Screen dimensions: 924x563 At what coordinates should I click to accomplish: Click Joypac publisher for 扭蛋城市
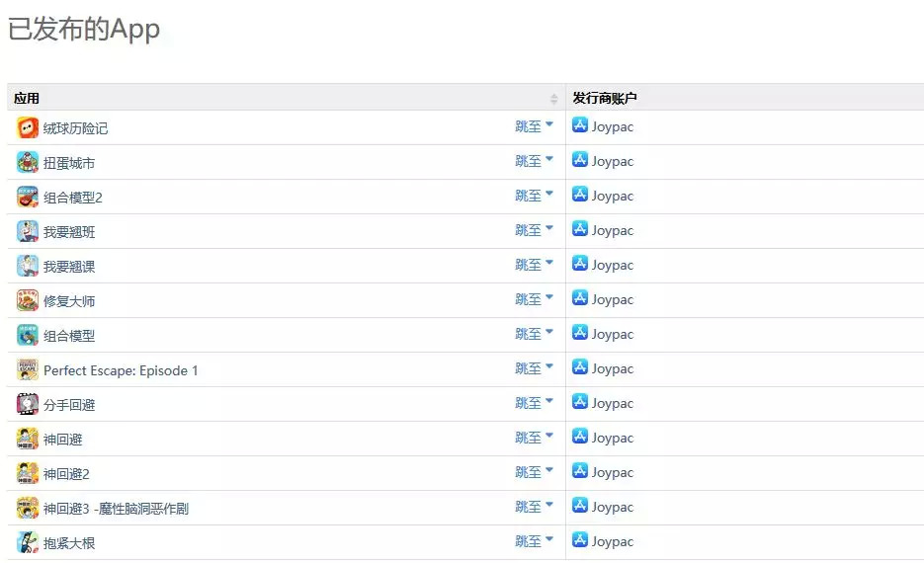[613, 162]
